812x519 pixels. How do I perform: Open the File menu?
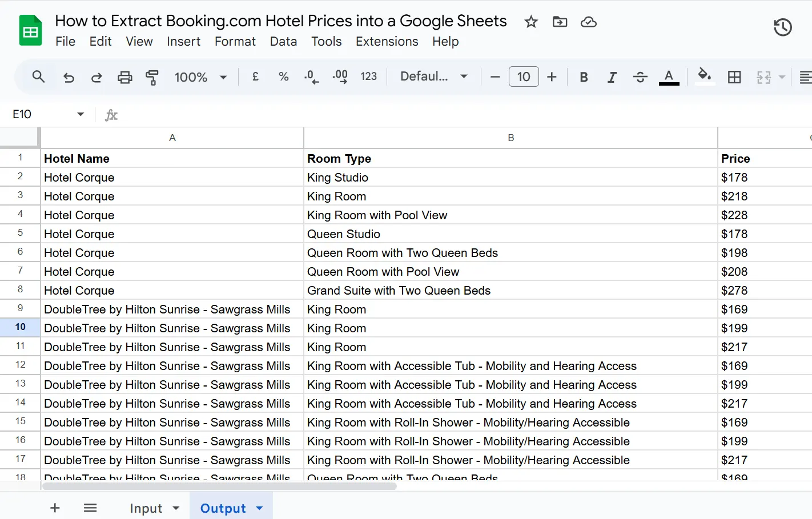point(65,42)
